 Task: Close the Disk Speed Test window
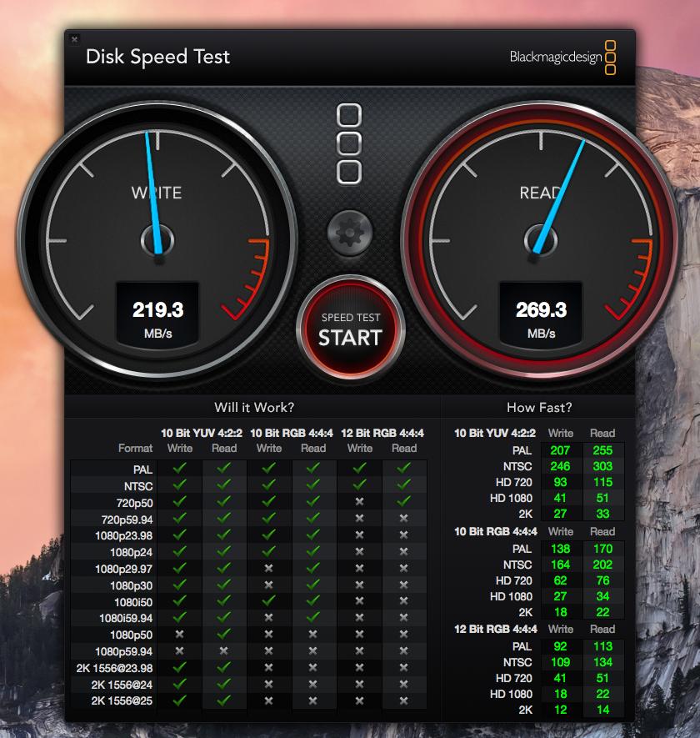click(x=74, y=39)
